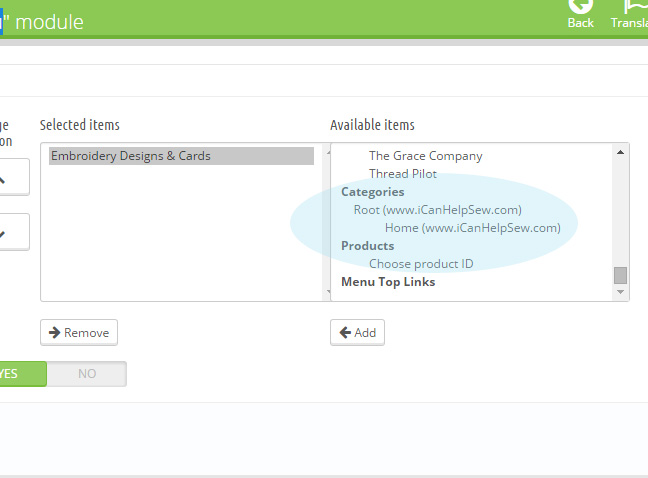Click the Available items scrollbar thumb
Viewport: 648px width, 478px height.
point(620,276)
